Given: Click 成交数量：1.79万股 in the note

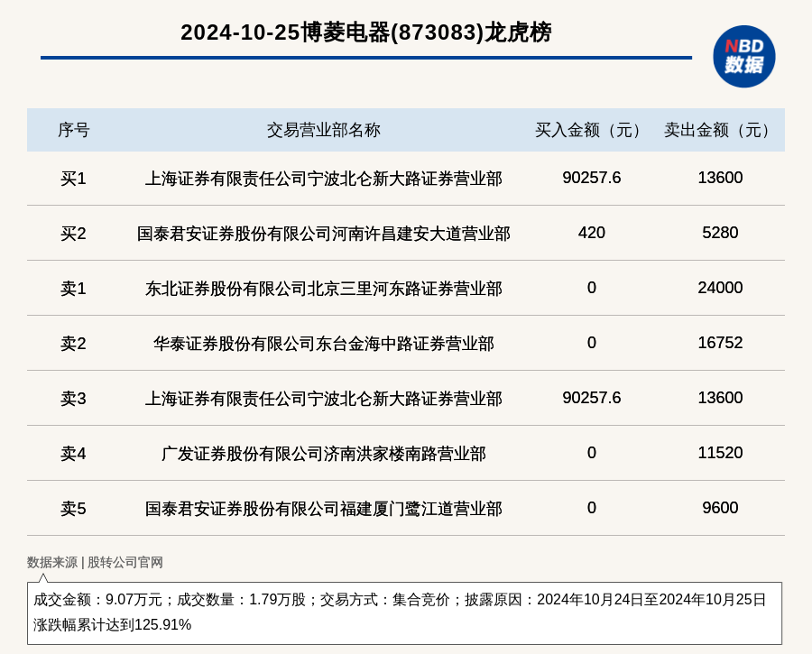Looking at the screenshot, I should 241,600.
